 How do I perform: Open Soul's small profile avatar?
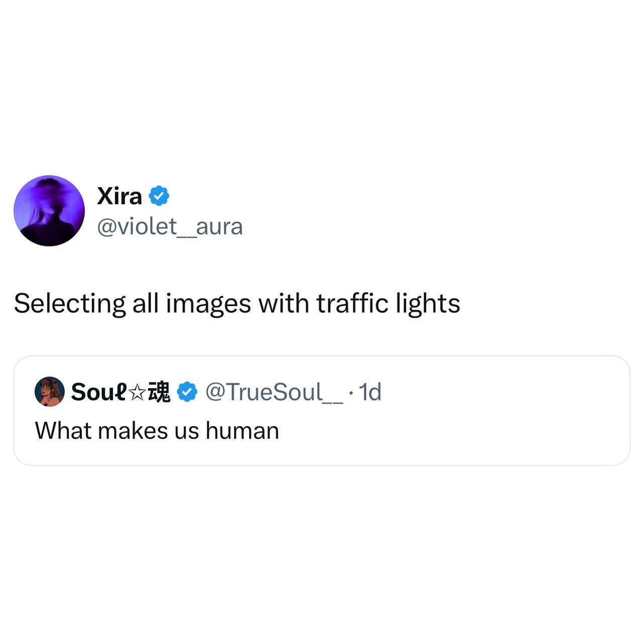pos(49,392)
